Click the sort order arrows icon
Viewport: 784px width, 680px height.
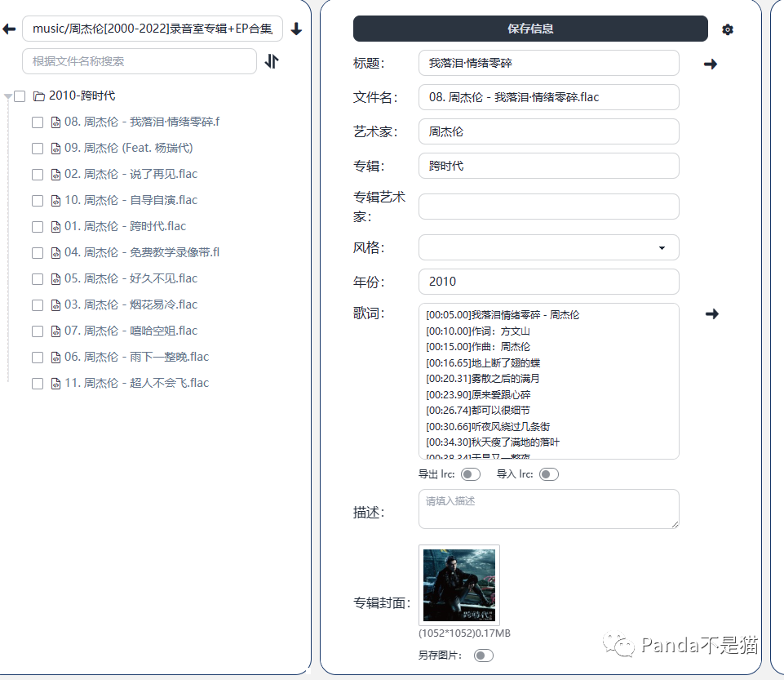272,61
